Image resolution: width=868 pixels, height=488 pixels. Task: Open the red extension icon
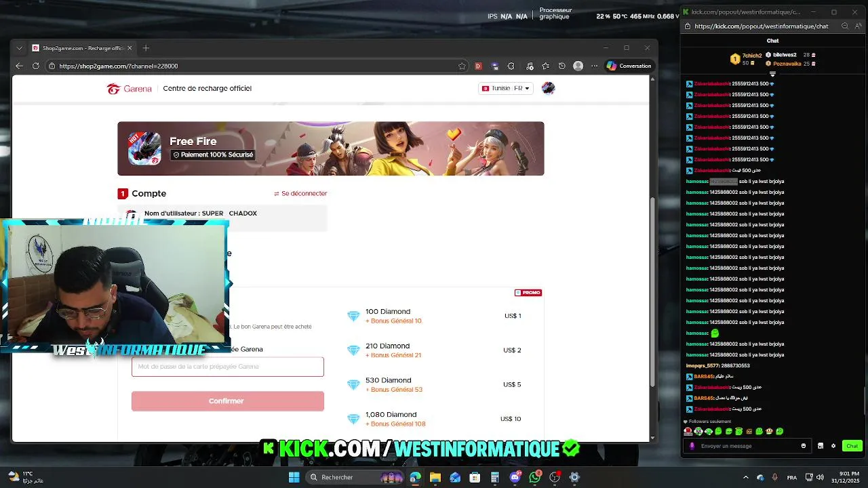(478, 66)
